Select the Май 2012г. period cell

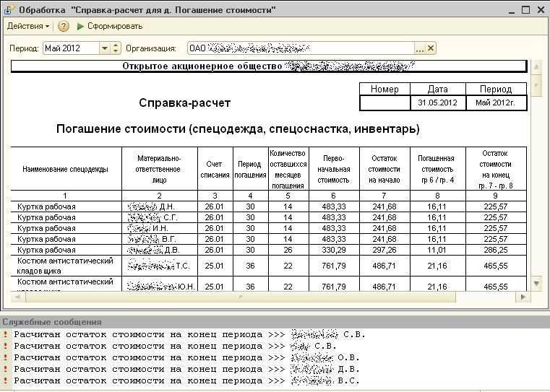tap(496, 103)
